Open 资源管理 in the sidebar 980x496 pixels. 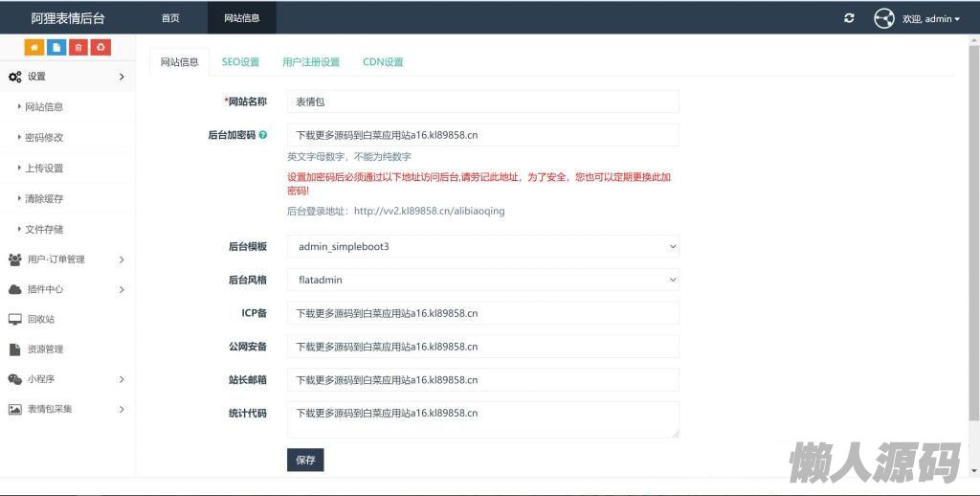(45, 349)
